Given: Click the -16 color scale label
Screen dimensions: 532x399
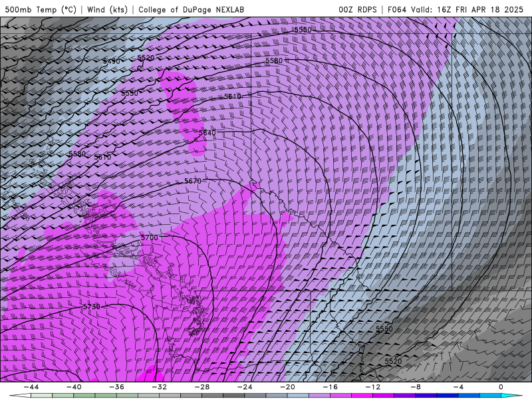Looking at the screenshot, I should pyautogui.click(x=330, y=387).
